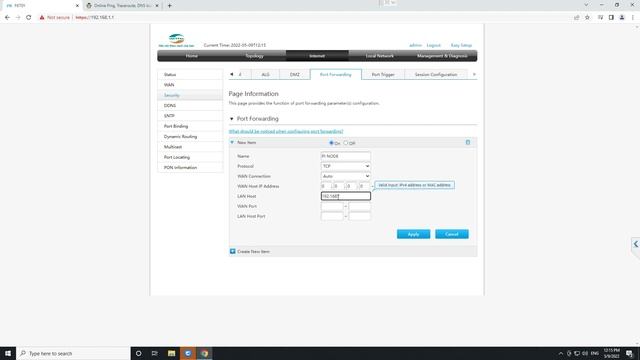Viewport: 640px width, 360px height.
Task: Switch to the DMZ tab
Action: point(295,75)
